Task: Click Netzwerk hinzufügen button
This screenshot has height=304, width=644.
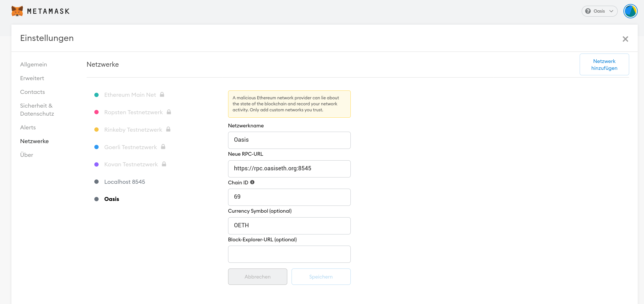Action: tap(604, 64)
